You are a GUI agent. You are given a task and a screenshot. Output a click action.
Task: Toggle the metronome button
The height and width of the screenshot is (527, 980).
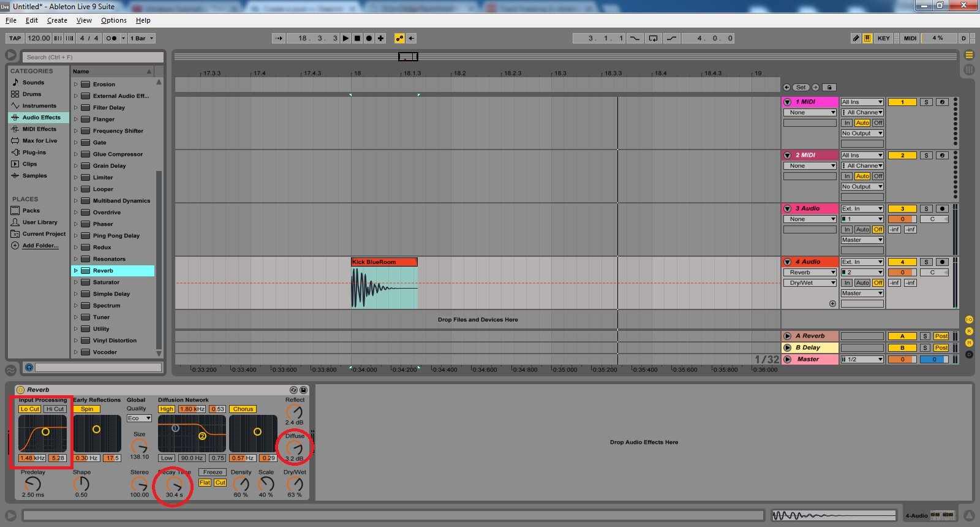click(111, 38)
